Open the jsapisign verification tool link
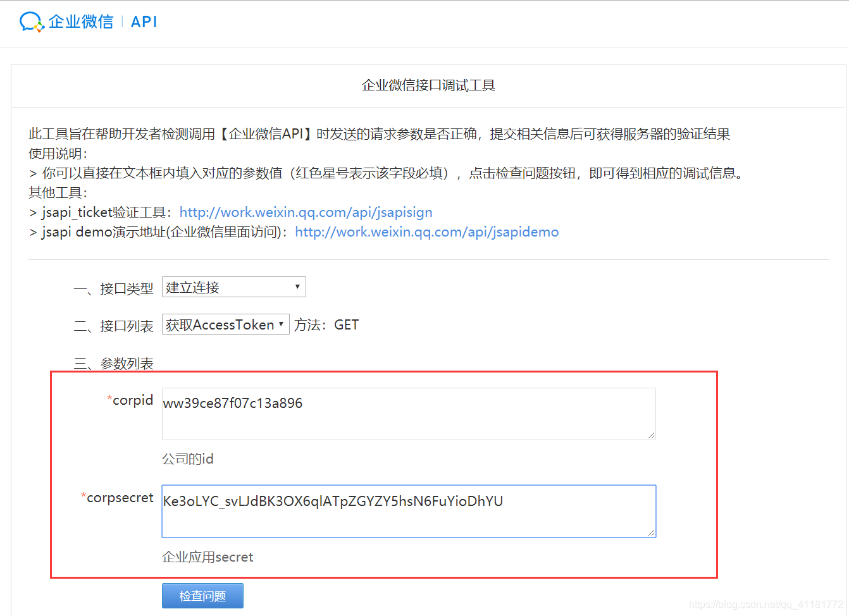849x616 pixels. [306, 213]
